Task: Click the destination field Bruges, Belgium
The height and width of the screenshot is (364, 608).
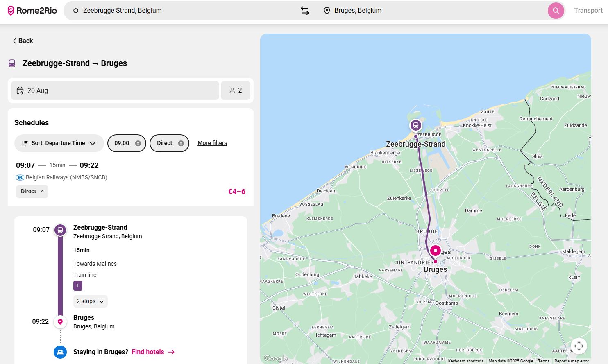Action: [358, 11]
